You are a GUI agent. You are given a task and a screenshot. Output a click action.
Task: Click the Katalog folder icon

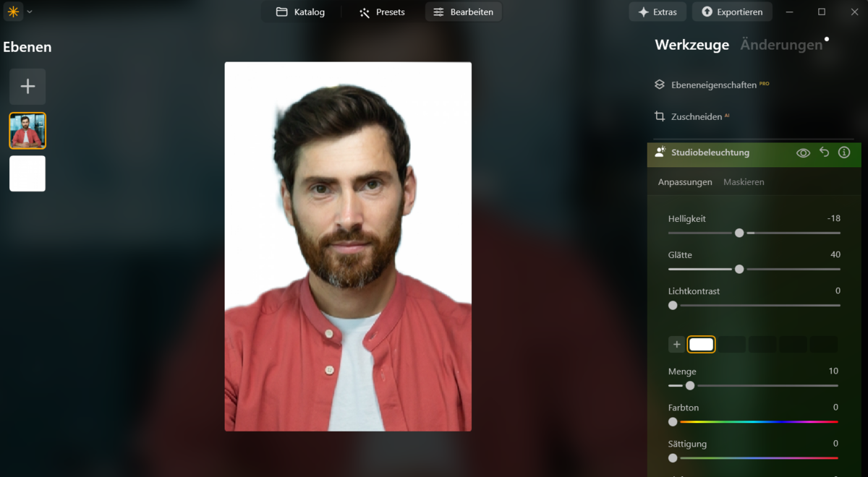(281, 12)
